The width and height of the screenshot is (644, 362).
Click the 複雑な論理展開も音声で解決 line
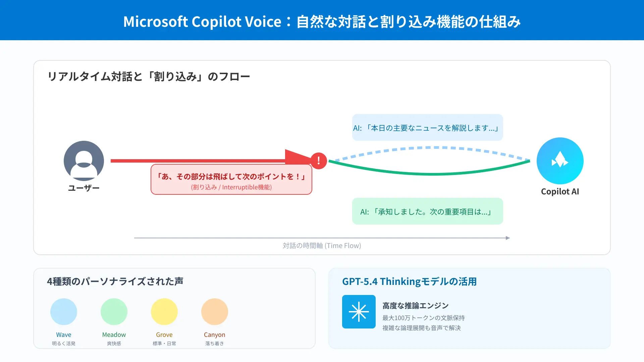[x=422, y=328]
